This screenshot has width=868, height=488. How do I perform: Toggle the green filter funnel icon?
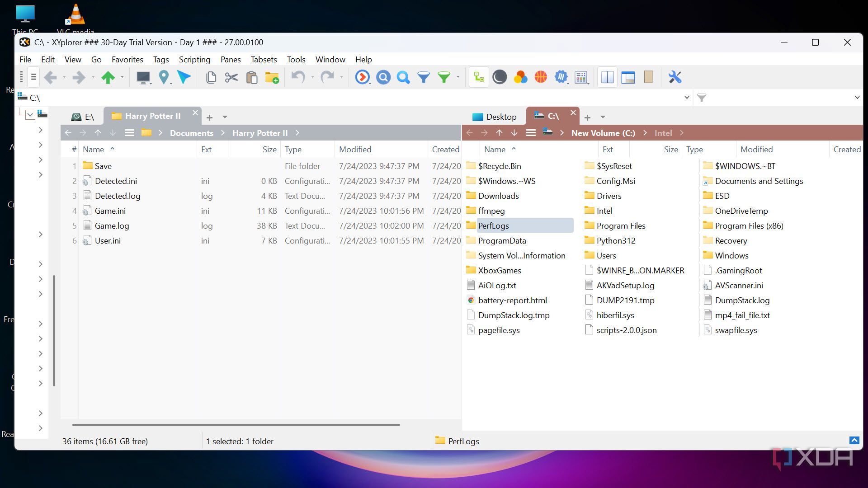coord(444,78)
